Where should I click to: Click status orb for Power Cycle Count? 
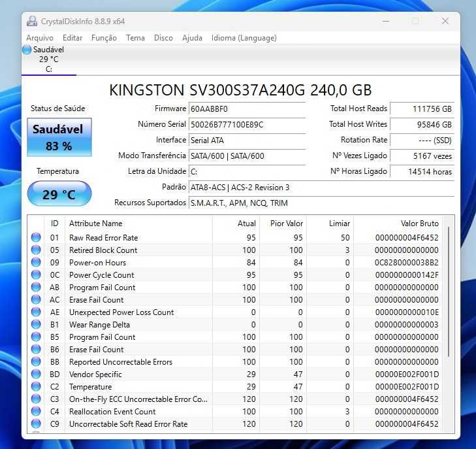pyautogui.click(x=36, y=274)
